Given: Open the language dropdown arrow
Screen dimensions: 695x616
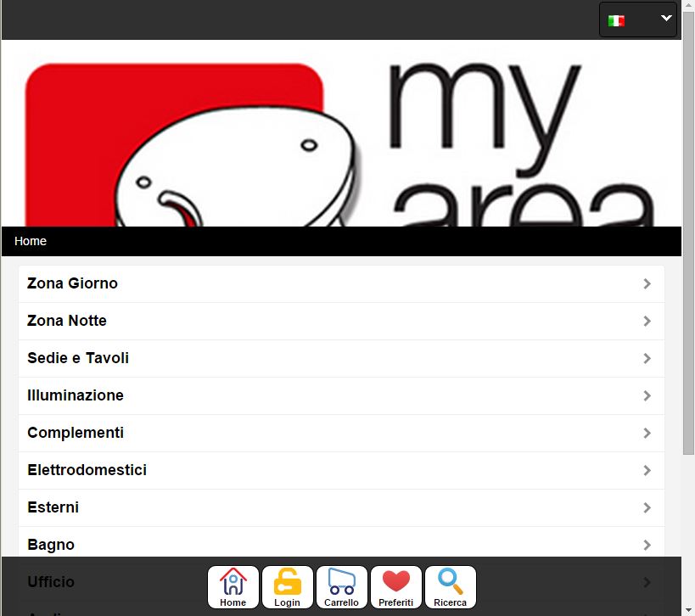Looking at the screenshot, I should 666,18.
